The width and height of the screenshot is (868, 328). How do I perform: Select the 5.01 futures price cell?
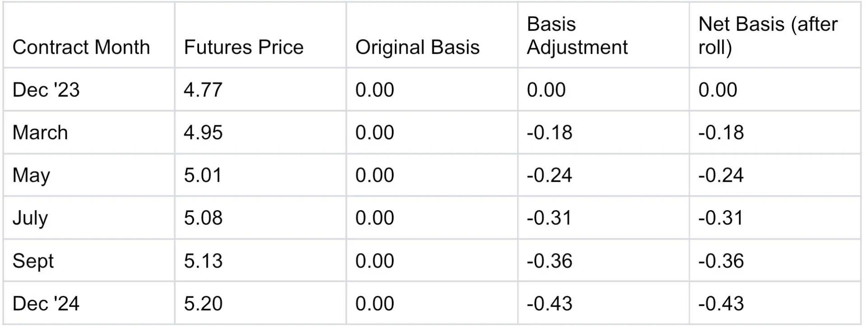coord(203,175)
